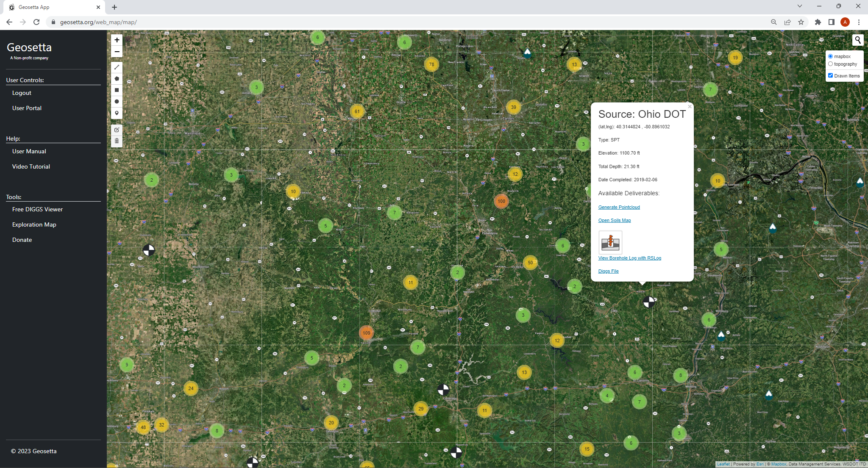Viewport: 868px width, 468px height.
Task: Select the draw marker tool
Action: pyautogui.click(x=117, y=113)
